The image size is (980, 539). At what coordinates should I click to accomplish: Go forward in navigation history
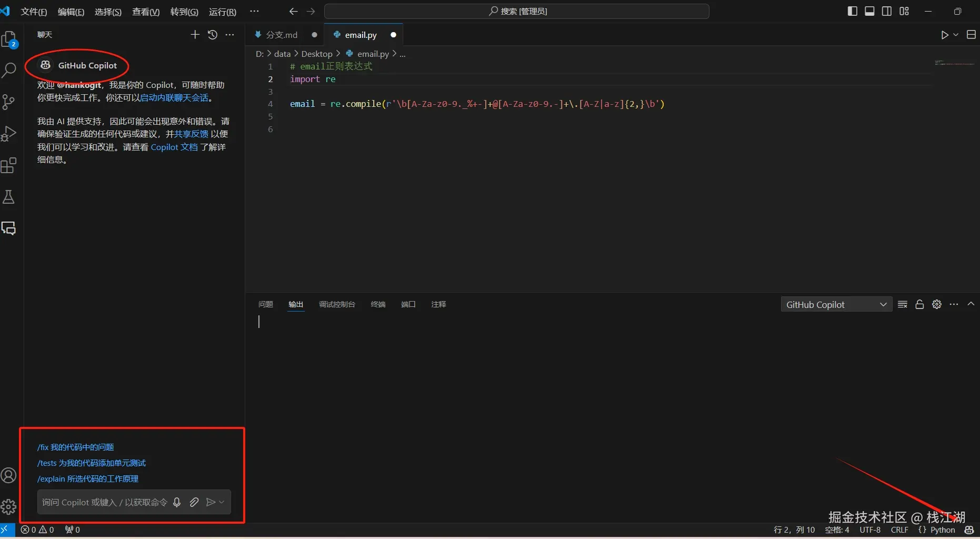click(x=311, y=11)
